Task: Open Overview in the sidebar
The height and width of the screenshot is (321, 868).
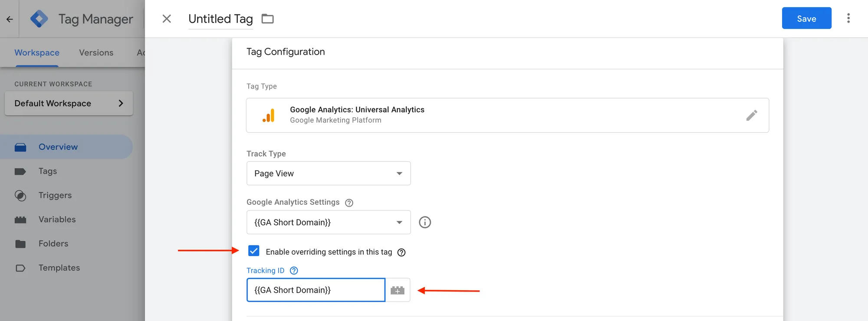Action: pyautogui.click(x=66, y=147)
